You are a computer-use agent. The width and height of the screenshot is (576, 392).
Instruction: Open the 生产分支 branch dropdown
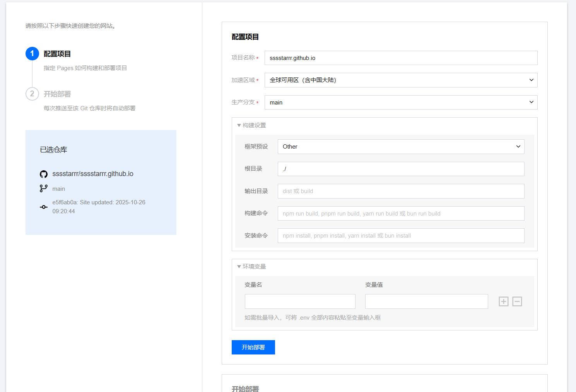coord(401,103)
